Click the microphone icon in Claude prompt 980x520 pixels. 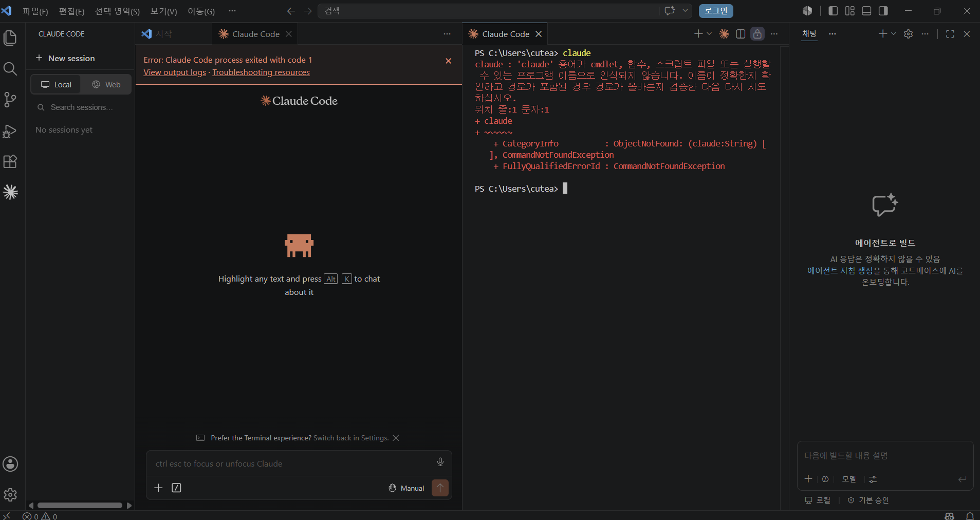pyautogui.click(x=440, y=462)
